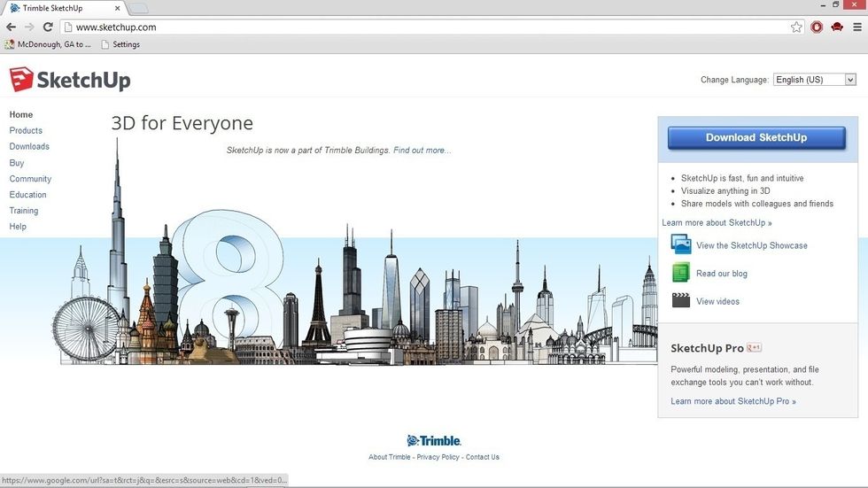
Task: Click Read our blog link
Action: click(721, 274)
